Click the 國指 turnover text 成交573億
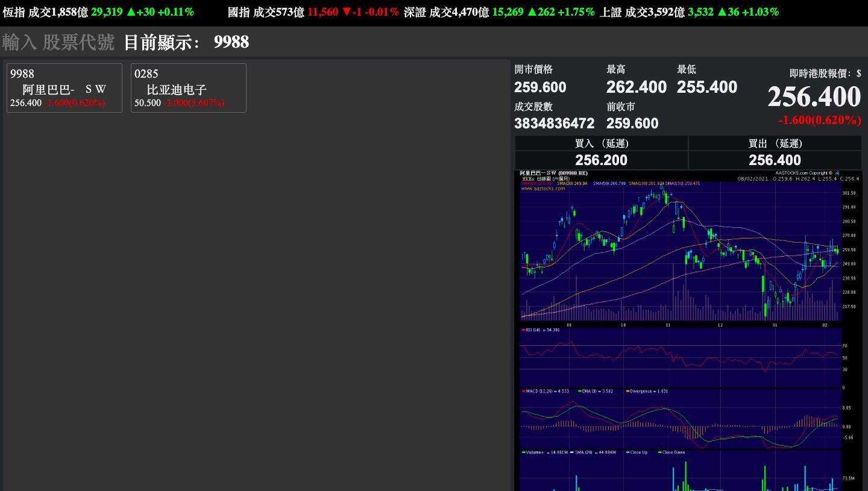Screen dimensions: 868x491 (x=278, y=12)
